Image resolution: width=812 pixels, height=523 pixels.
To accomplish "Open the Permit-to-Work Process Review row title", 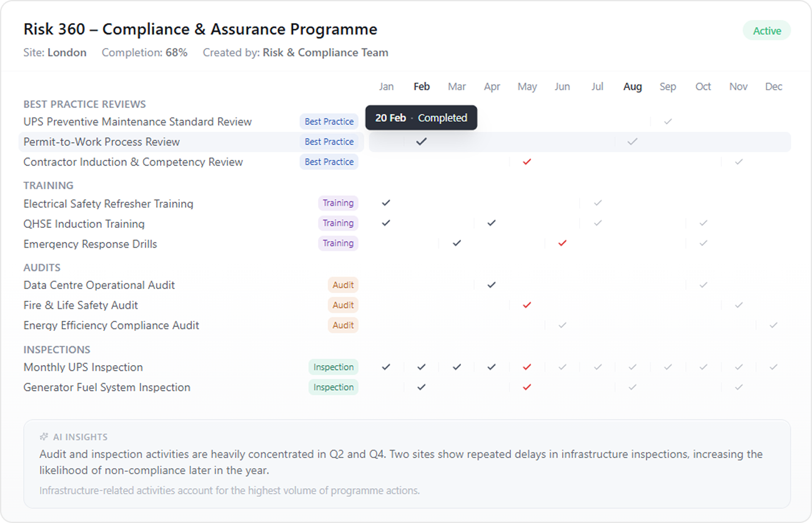I will pyautogui.click(x=102, y=142).
